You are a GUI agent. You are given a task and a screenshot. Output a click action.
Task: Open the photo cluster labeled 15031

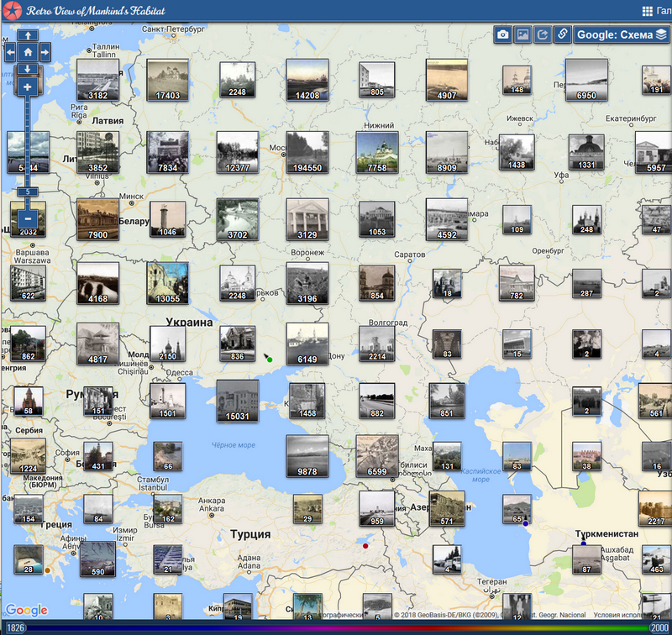coord(237,400)
